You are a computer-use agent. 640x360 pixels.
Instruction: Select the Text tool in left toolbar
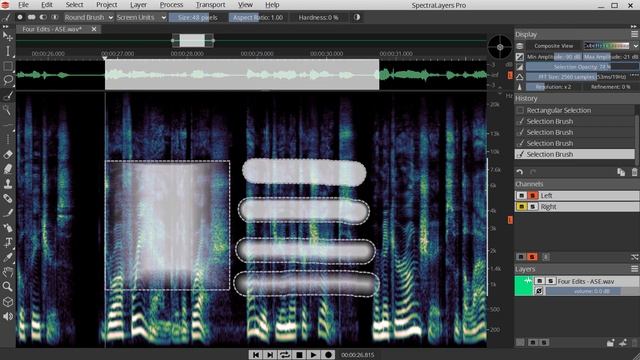pos(8,242)
